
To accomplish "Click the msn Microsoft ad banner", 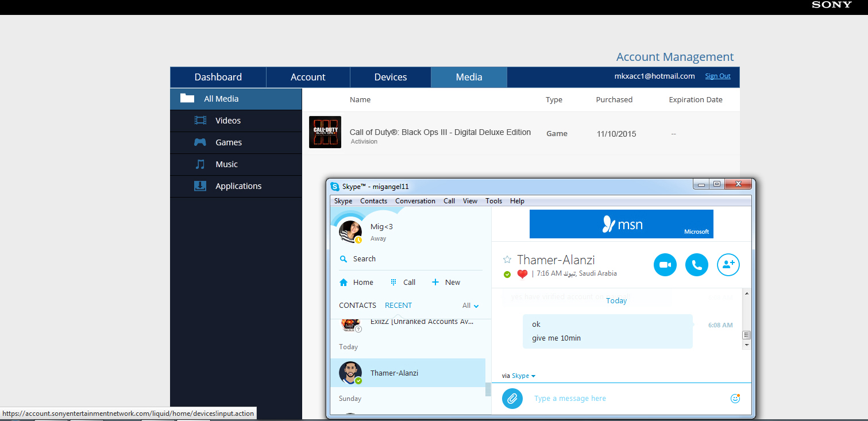I will pyautogui.click(x=622, y=224).
